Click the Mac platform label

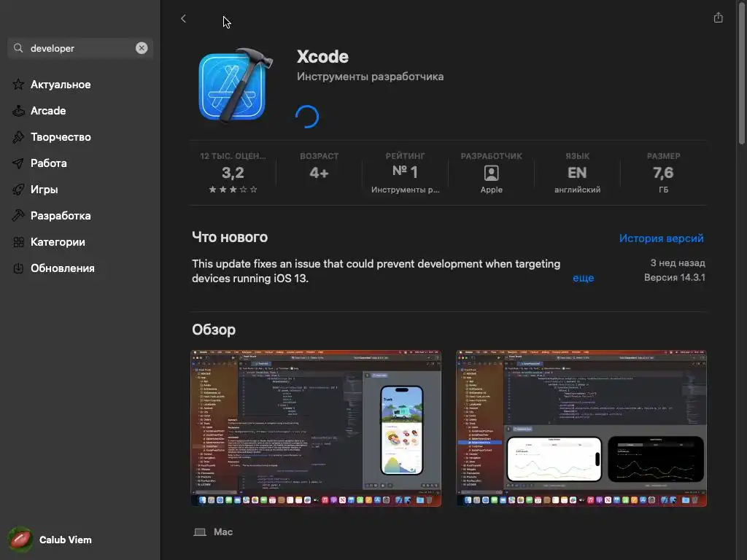click(x=223, y=532)
